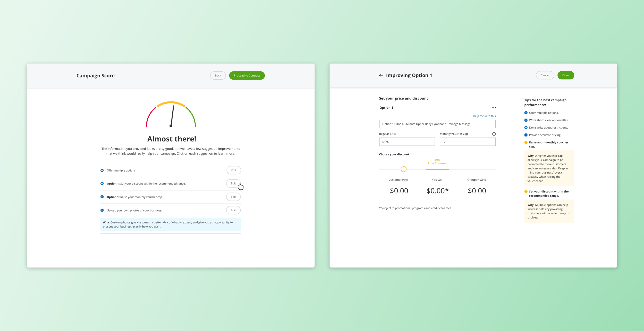Viewport: 644px width, 331px height.
Task: Open the three-dot menu for Option 1
Action: [x=493, y=108]
